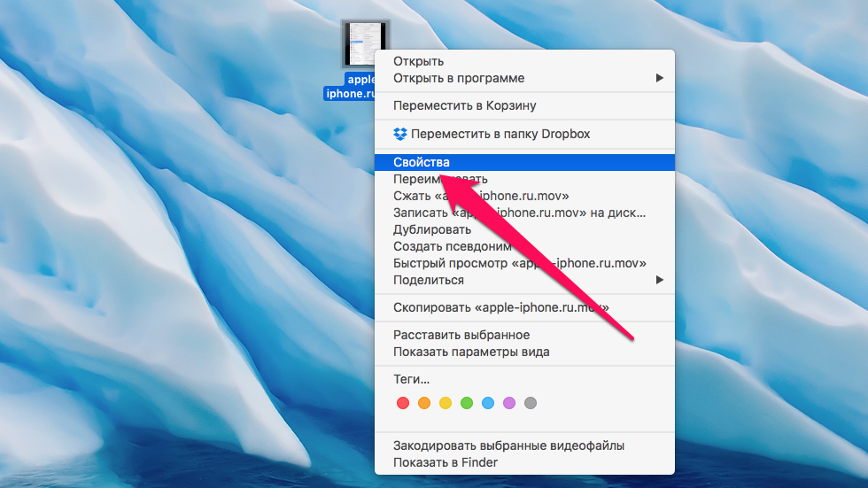Choose Записать на диск entry

524,213
